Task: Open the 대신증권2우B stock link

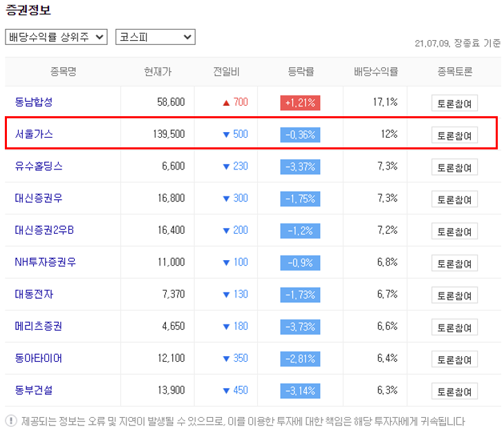Action: click(44, 230)
